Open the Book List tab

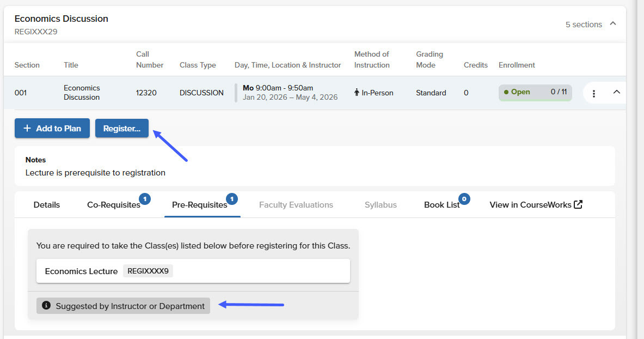coord(441,205)
